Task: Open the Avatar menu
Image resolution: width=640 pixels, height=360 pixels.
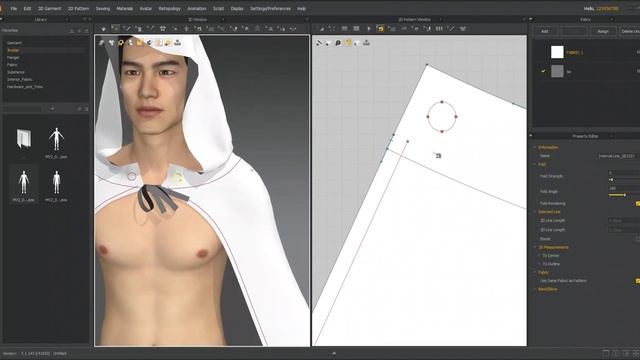Action: click(146, 9)
